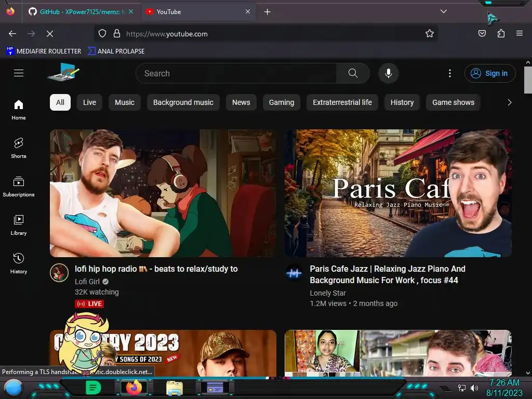Open Paris Cafe thumbnail
Image resolution: width=532 pixels, height=399 pixels.
coord(398,193)
